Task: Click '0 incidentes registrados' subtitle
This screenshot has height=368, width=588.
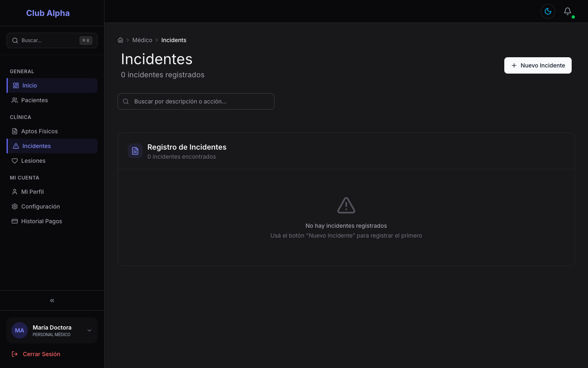Action: [x=163, y=75]
